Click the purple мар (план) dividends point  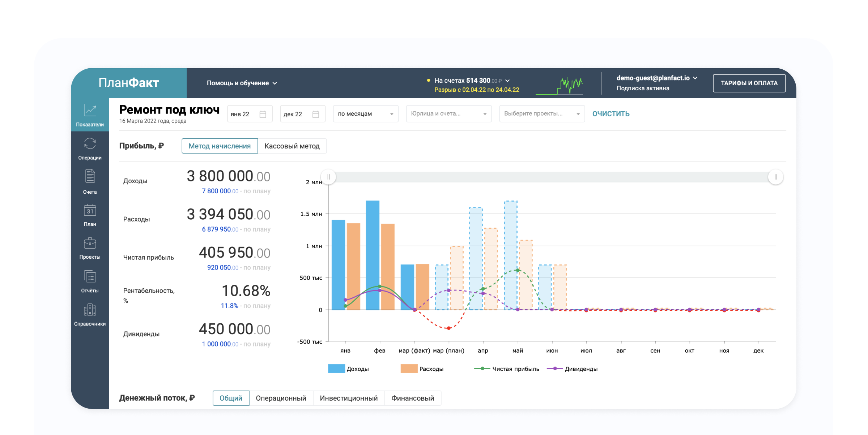[449, 290]
